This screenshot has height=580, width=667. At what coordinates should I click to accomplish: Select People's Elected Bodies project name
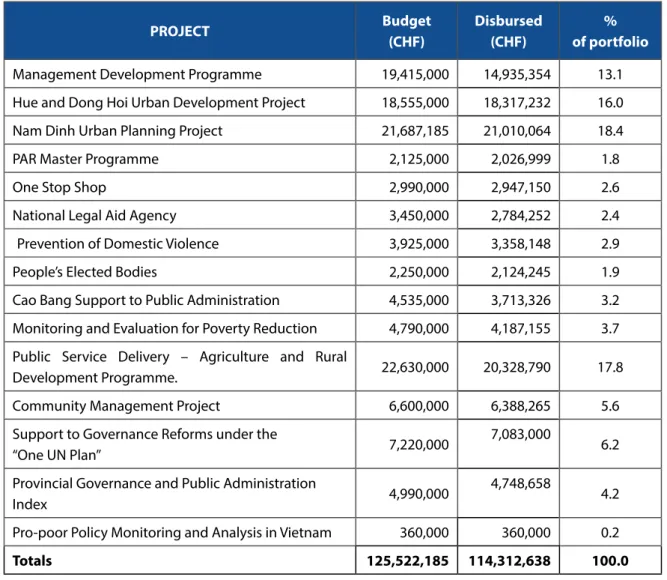85,272
